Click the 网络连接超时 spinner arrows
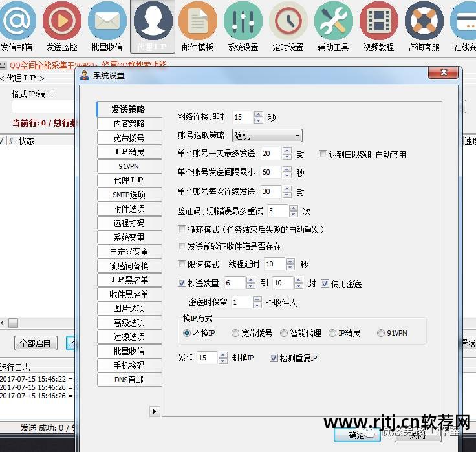 pyautogui.click(x=259, y=117)
